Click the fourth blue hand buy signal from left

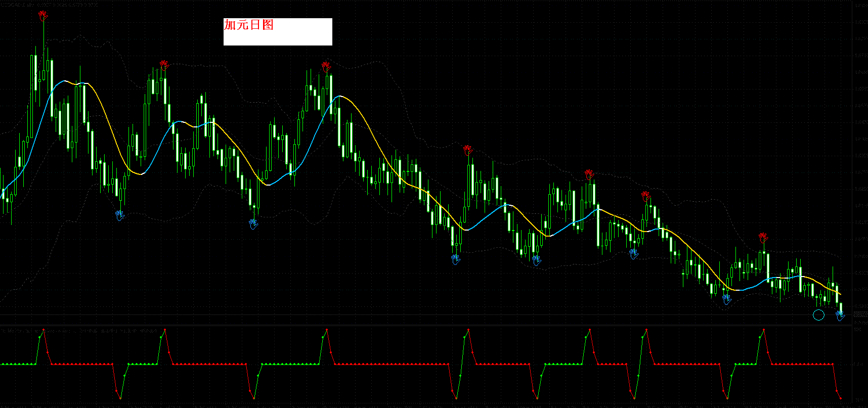537,260
